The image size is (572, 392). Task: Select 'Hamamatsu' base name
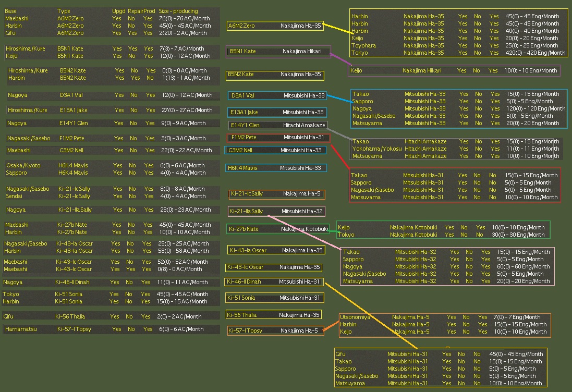pos(21,329)
